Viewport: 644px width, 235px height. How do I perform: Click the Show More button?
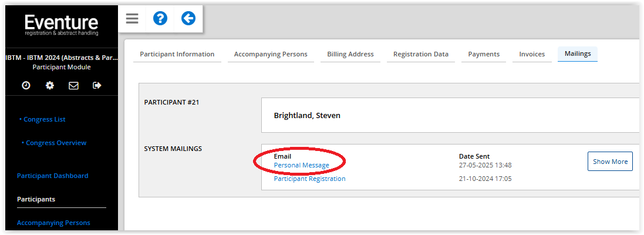tap(610, 162)
